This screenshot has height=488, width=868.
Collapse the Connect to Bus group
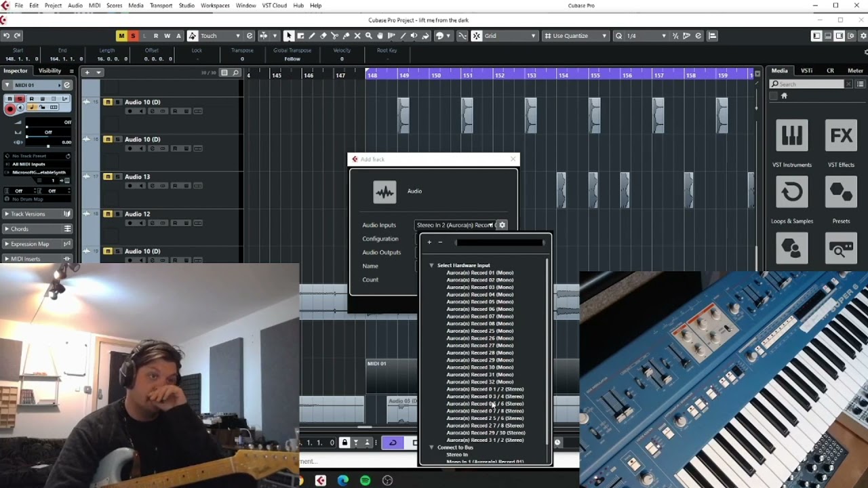click(x=431, y=447)
